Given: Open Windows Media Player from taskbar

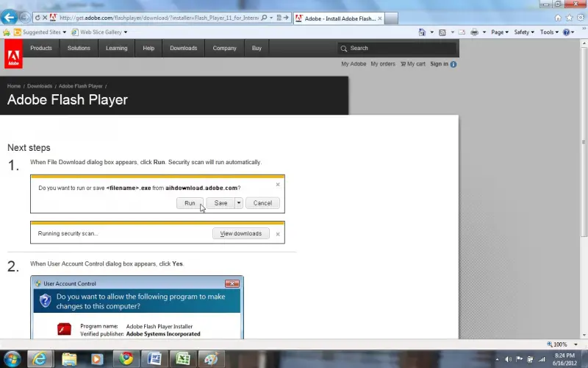Looking at the screenshot, I should coord(97,359).
